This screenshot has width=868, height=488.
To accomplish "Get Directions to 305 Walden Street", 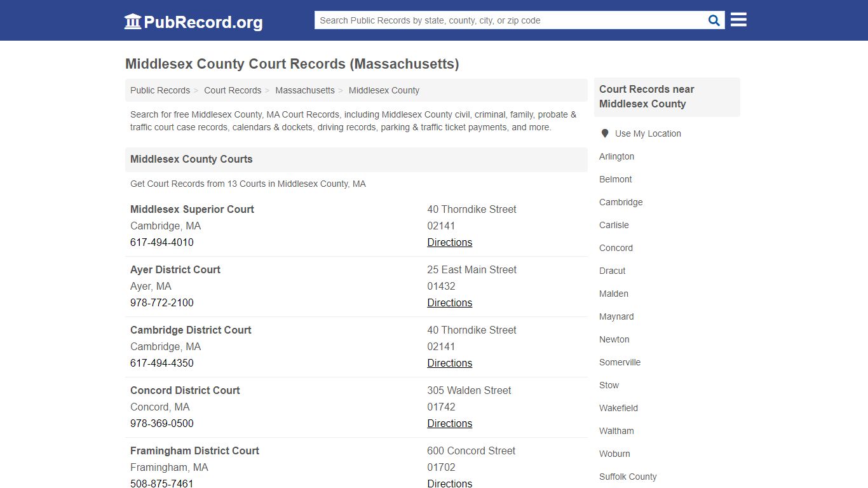I will pos(450,423).
